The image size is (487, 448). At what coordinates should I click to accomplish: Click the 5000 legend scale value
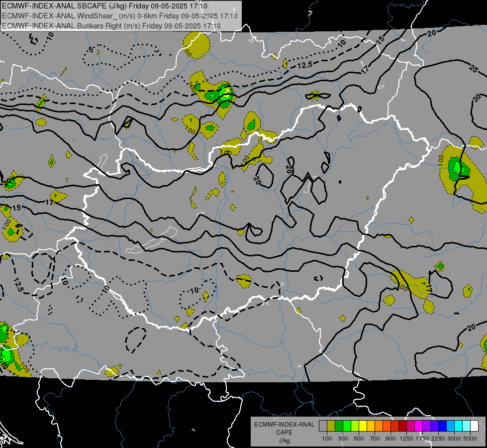pos(470,439)
